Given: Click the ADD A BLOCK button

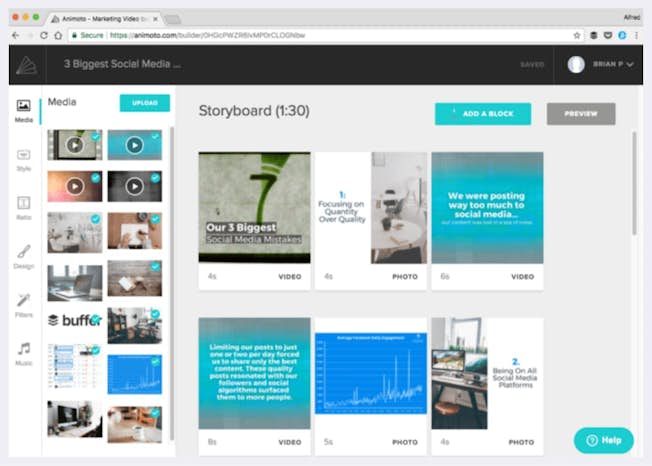Looking at the screenshot, I should click(482, 114).
